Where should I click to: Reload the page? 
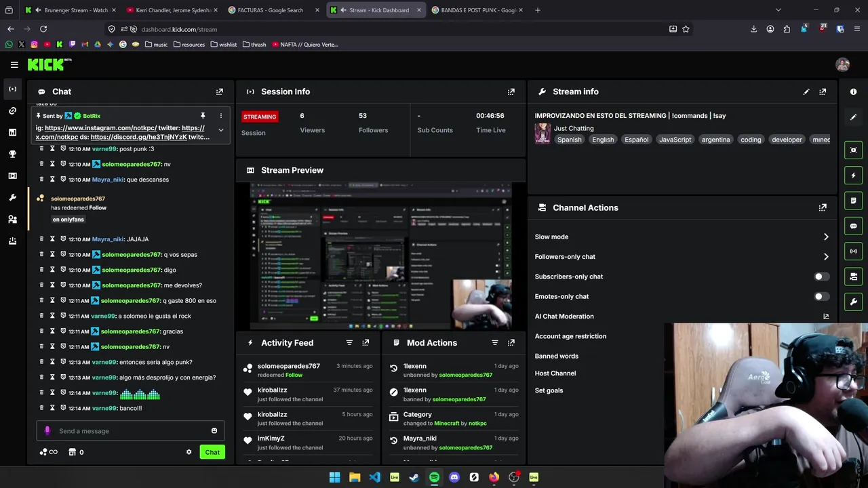pyautogui.click(x=43, y=29)
